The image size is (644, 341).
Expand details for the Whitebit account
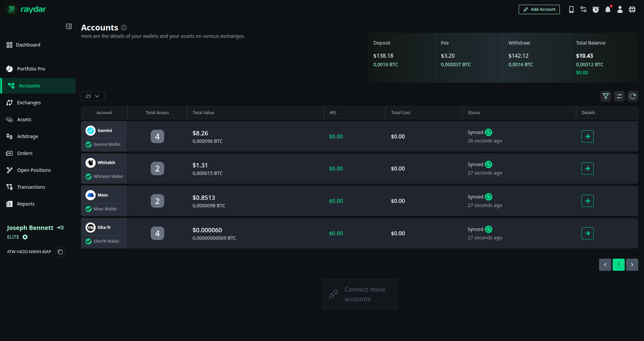[587, 168]
